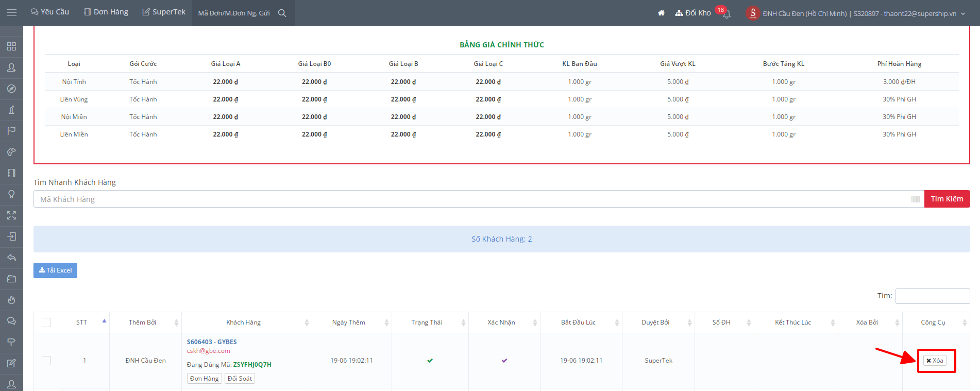
Task: Sort table by Kết Thúc Lúc header
Action: 796,322
